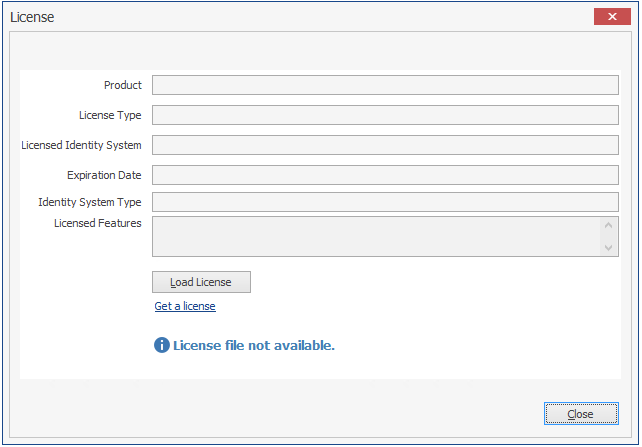Screen dimensions: 642x447
Task: Click the License Type label
Action: (110, 115)
